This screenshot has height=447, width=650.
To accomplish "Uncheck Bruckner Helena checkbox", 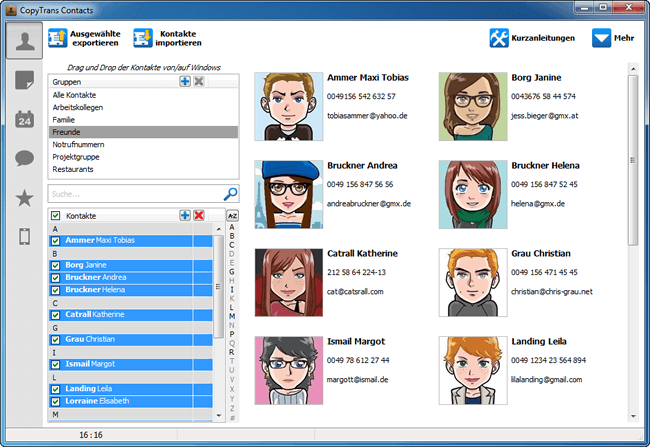I will [x=55, y=290].
